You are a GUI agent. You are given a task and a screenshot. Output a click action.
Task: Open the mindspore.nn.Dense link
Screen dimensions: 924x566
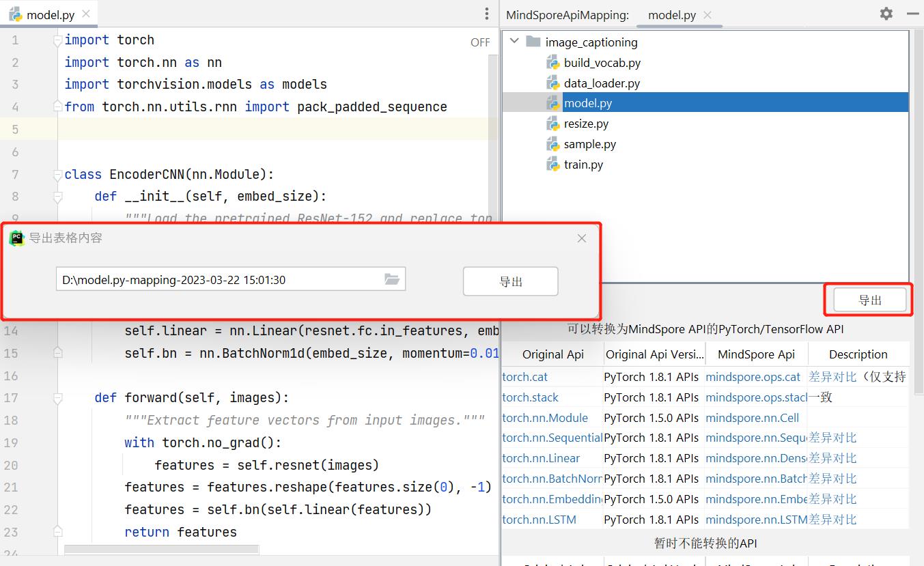click(x=756, y=458)
